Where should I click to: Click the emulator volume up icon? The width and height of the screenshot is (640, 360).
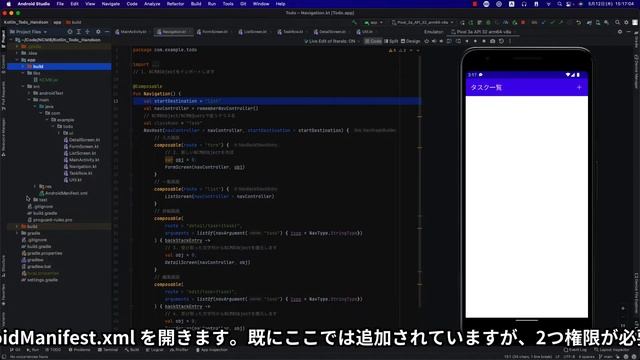point(434,41)
